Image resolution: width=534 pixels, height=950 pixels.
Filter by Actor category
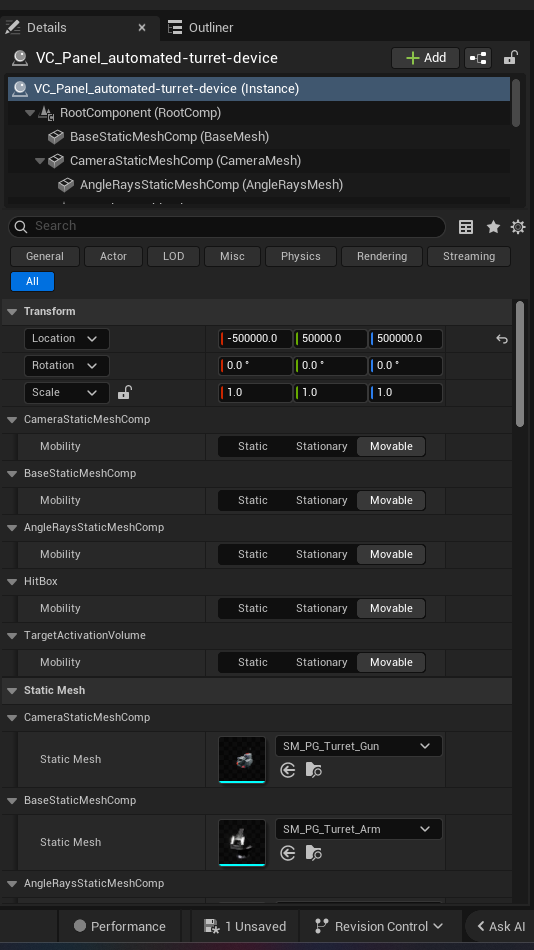click(113, 256)
